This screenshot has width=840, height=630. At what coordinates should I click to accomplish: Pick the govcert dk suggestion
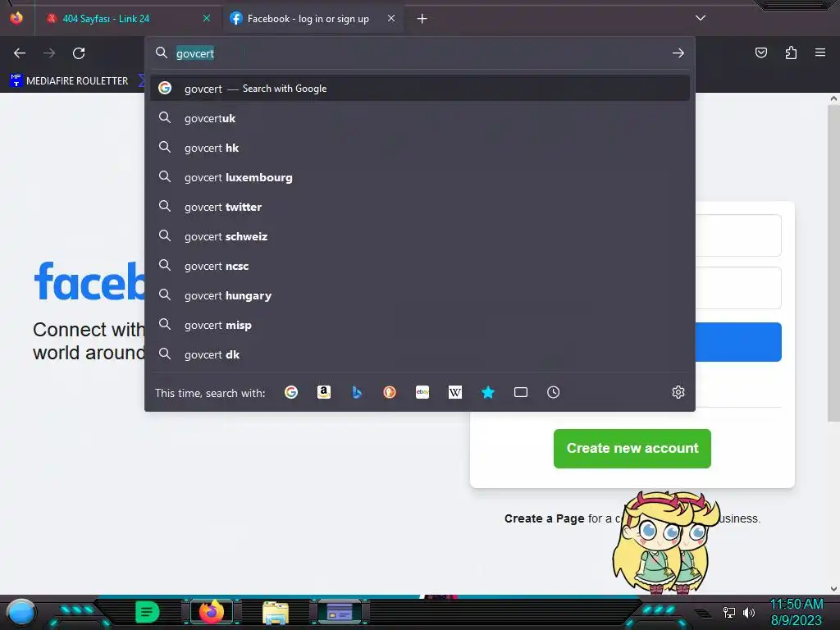coord(420,354)
